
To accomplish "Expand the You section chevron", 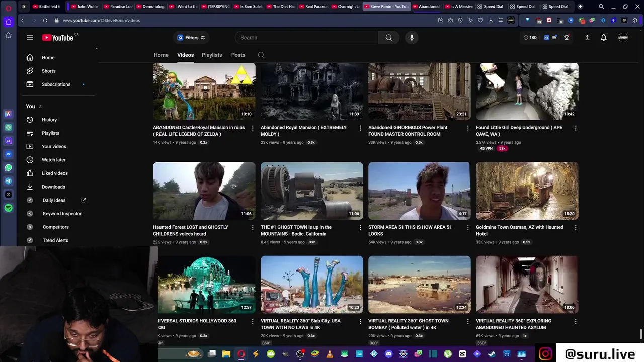I will 40,106.
